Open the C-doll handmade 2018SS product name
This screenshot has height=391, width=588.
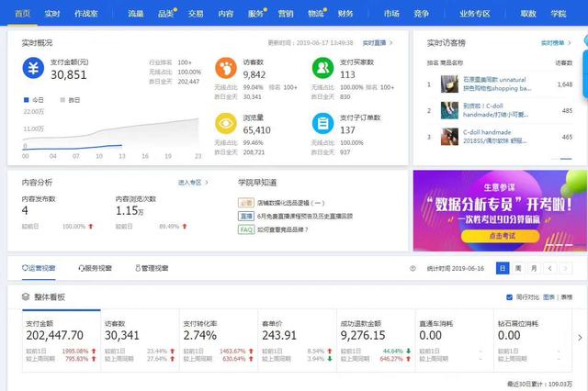(x=494, y=137)
